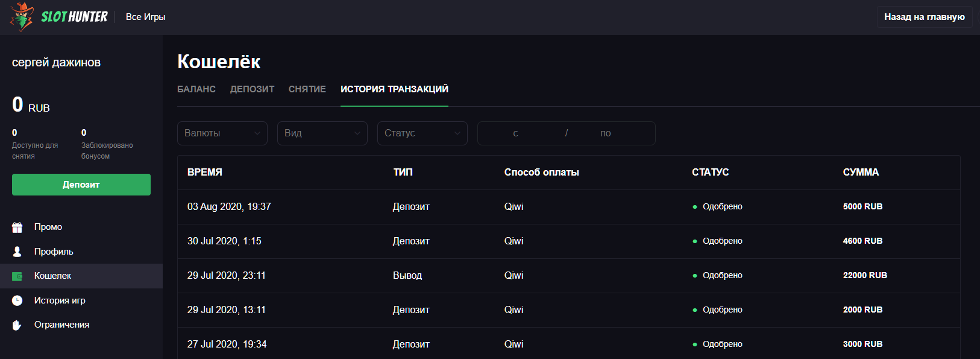Click the end date field labeled по
Image resolution: width=980 pixels, height=359 pixels.
coord(606,133)
